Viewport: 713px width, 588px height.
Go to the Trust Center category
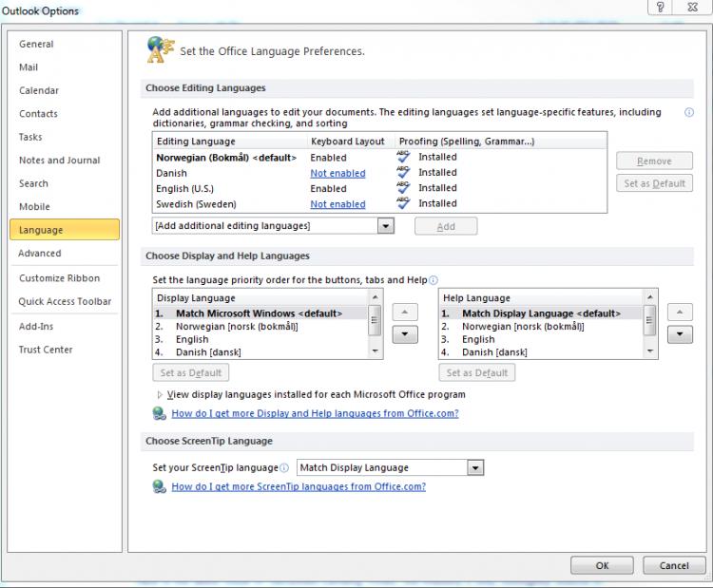46,350
